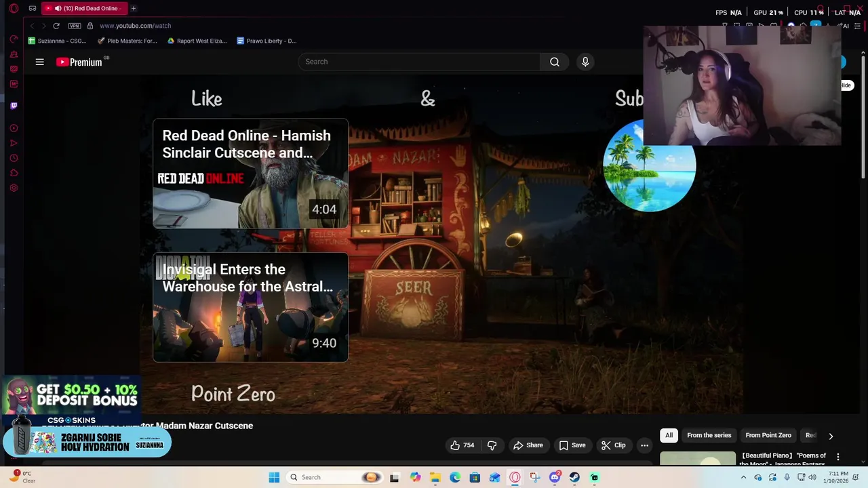Open Task View on the taskbar
The image size is (868, 488).
point(395,477)
